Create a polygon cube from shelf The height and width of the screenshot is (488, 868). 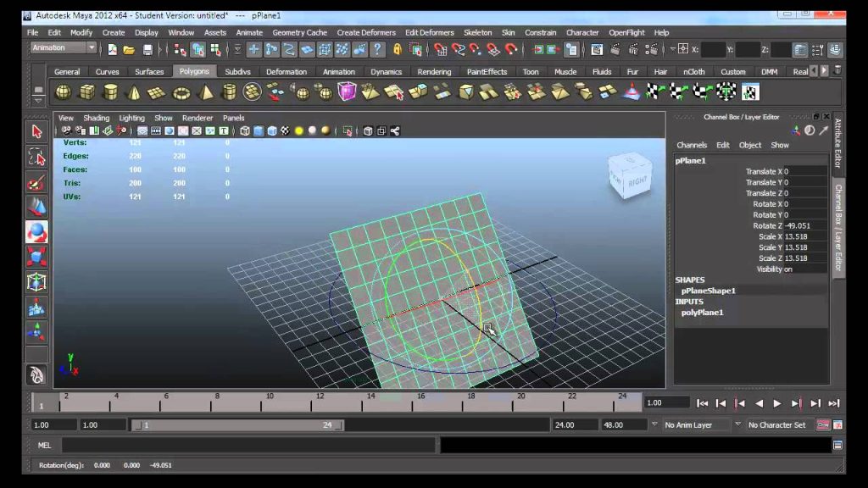pyautogui.click(x=87, y=92)
